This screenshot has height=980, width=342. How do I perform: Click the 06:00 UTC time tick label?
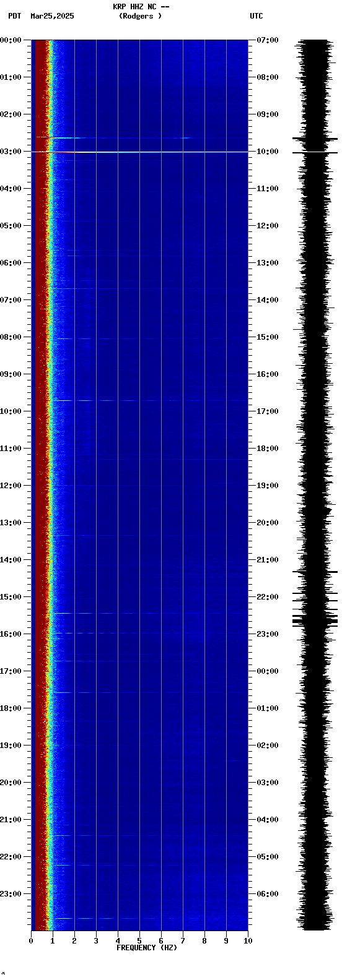(267, 894)
